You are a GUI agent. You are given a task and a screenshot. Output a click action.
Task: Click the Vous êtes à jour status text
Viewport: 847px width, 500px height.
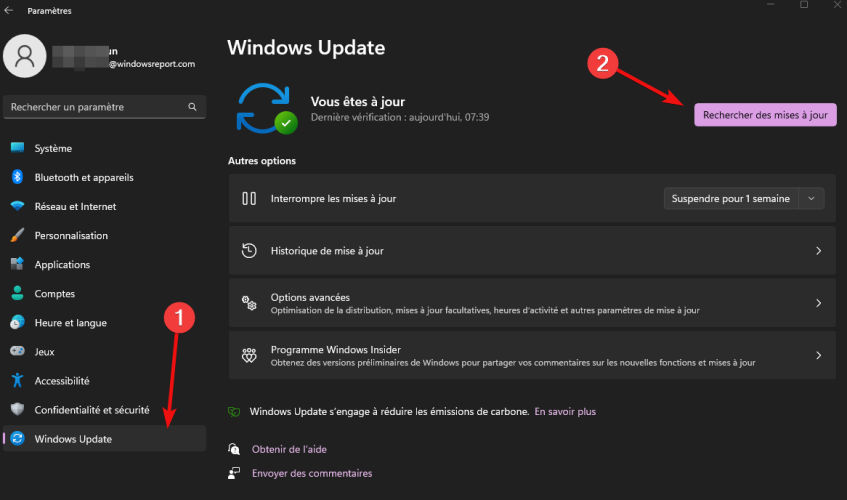pos(358,102)
